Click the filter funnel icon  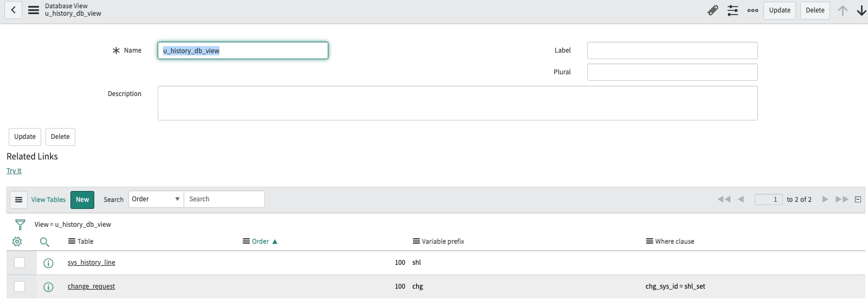20,225
